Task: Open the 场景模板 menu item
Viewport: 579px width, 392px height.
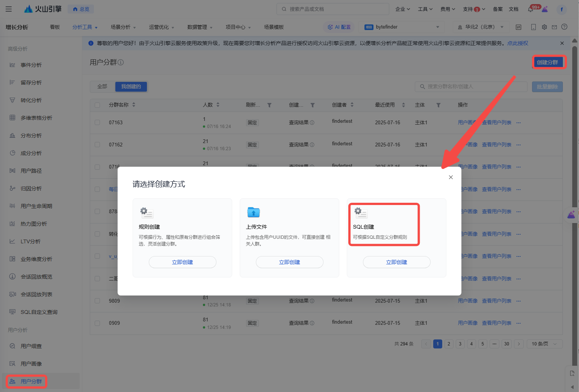Action: coord(274,27)
